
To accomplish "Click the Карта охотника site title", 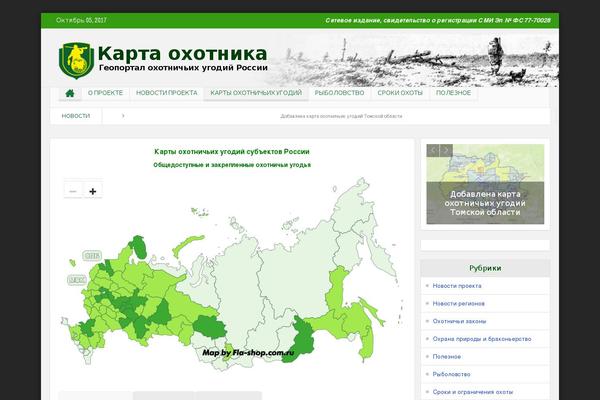I will click(x=183, y=54).
